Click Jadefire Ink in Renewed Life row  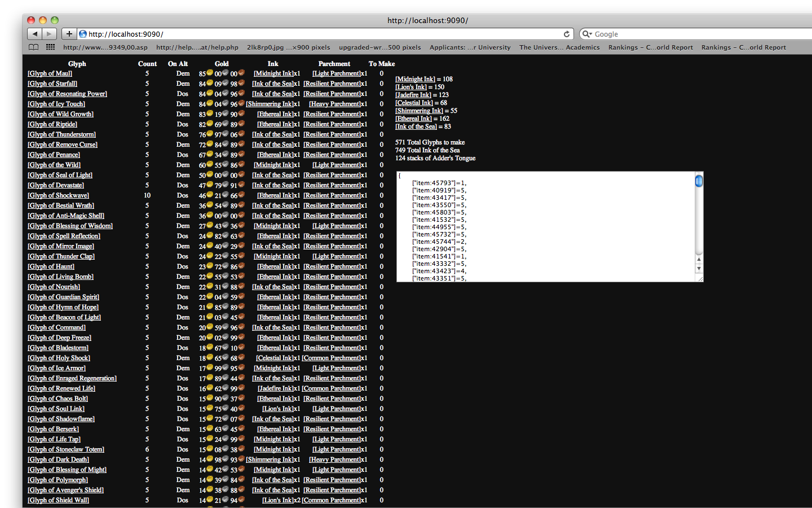tap(276, 388)
